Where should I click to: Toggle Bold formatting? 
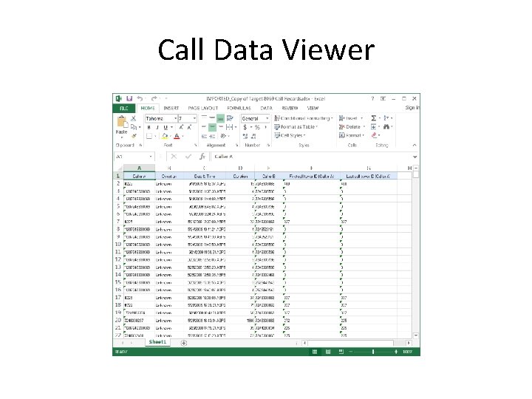point(149,127)
